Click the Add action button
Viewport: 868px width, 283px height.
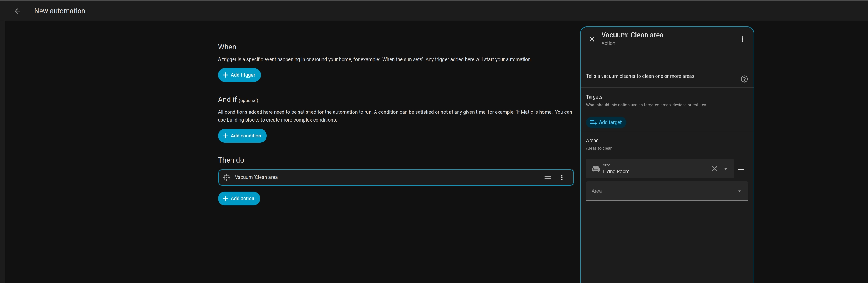[x=239, y=198]
